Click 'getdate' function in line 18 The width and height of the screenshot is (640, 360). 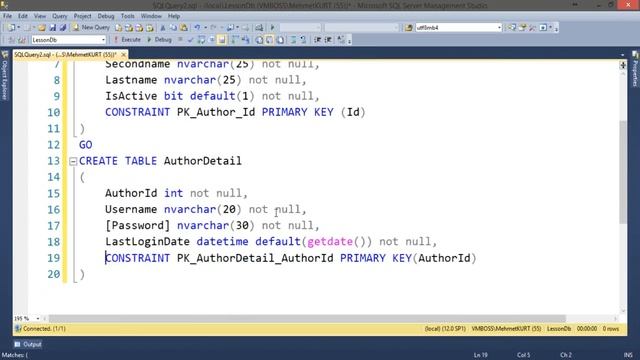pos(330,242)
